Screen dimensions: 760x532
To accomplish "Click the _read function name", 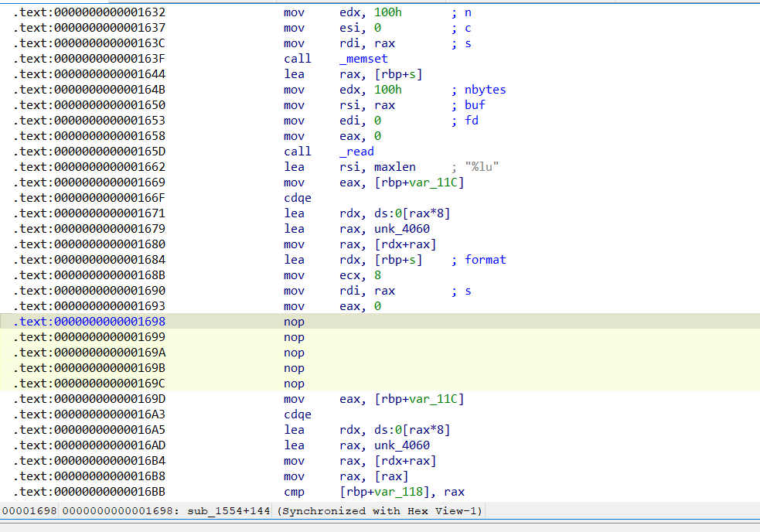I will click(356, 152).
